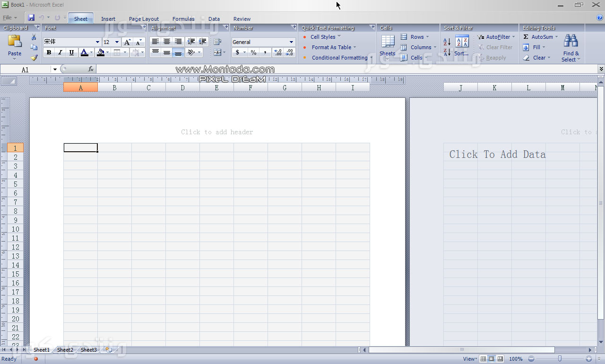
Task: Expand the General number format dropdown
Action: 291,42
